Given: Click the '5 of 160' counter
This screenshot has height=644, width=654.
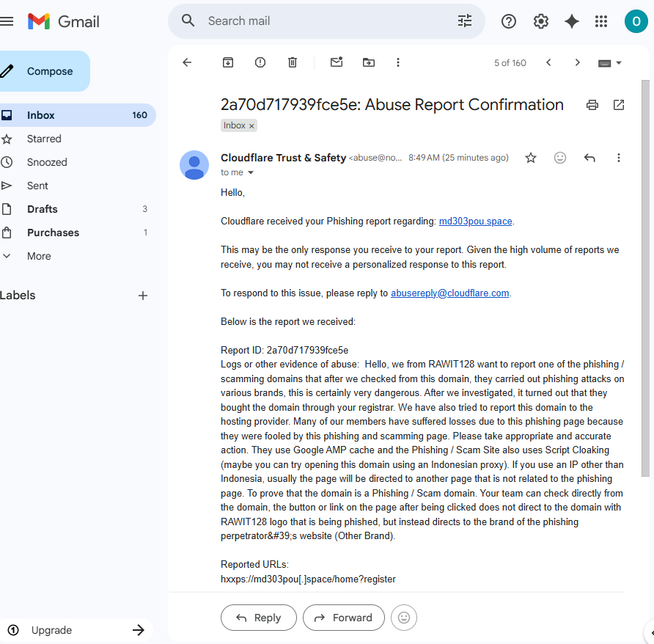Looking at the screenshot, I should click(510, 63).
